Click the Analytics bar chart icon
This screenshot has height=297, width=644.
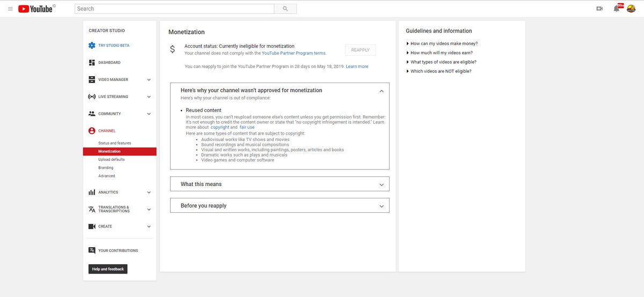pos(92,192)
